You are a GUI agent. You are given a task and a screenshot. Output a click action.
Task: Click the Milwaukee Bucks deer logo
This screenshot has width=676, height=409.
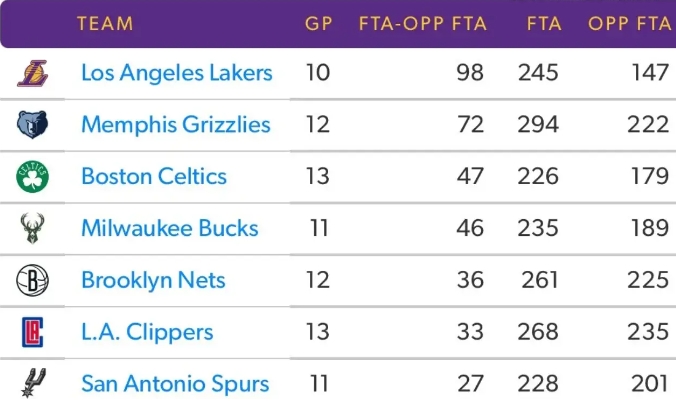[x=32, y=229]
